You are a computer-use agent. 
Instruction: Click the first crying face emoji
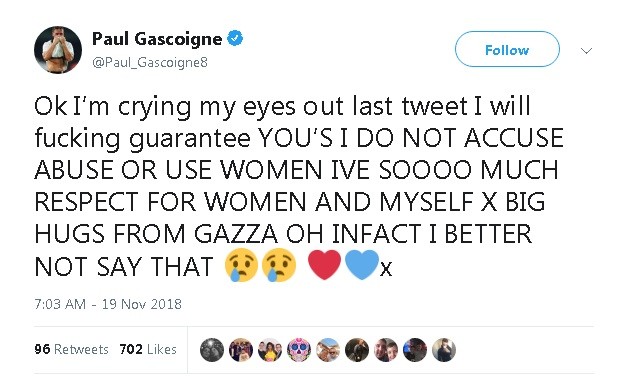point(241,265)
